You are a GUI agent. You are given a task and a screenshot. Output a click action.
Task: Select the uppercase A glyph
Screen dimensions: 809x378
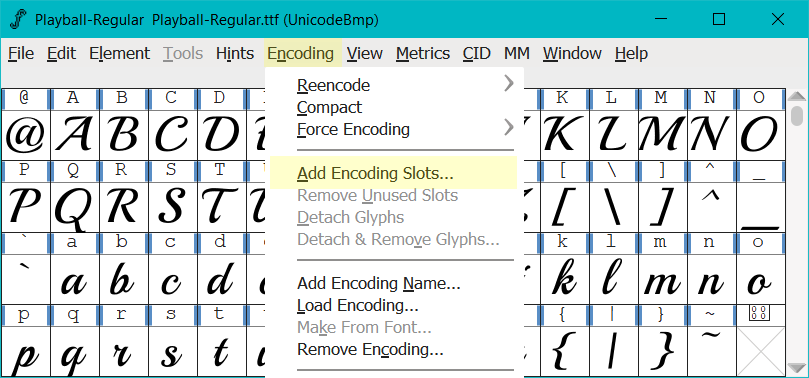pyautogui.click(x=75, y=135)
